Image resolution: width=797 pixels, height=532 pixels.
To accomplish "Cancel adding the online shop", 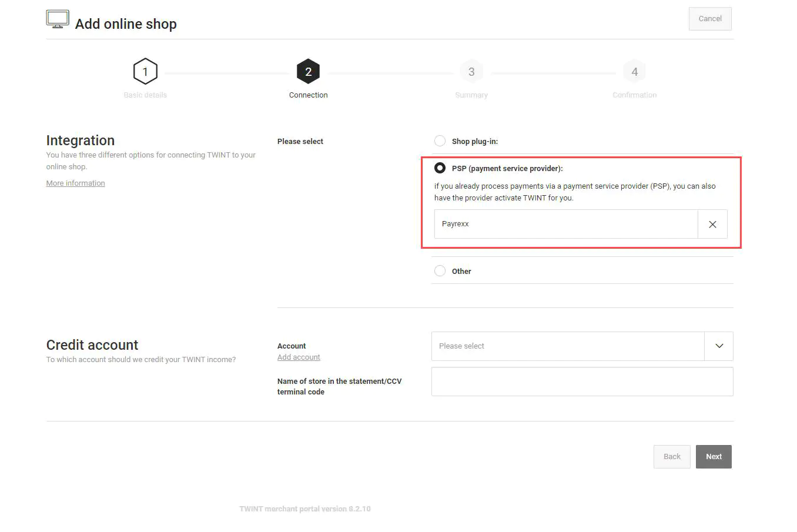I will 710,19.
